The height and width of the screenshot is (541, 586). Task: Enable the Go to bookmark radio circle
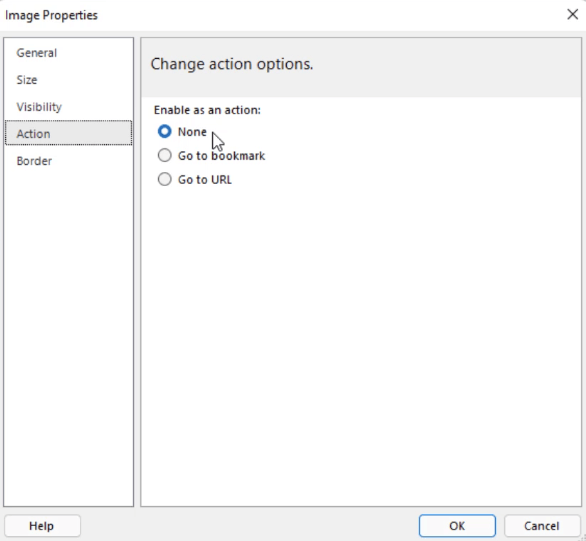164,155
